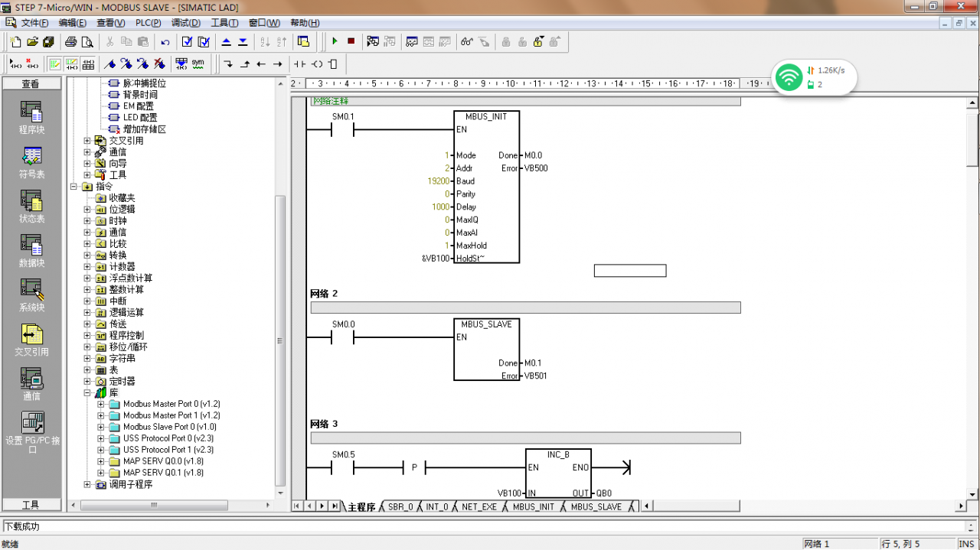Open Set PG/PC Interface in navigation bar

[31, 433]
